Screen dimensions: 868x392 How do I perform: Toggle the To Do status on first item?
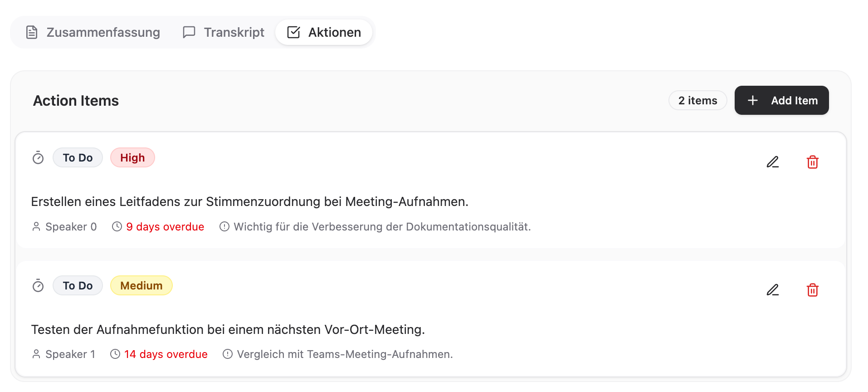click(x=78, y=157)
